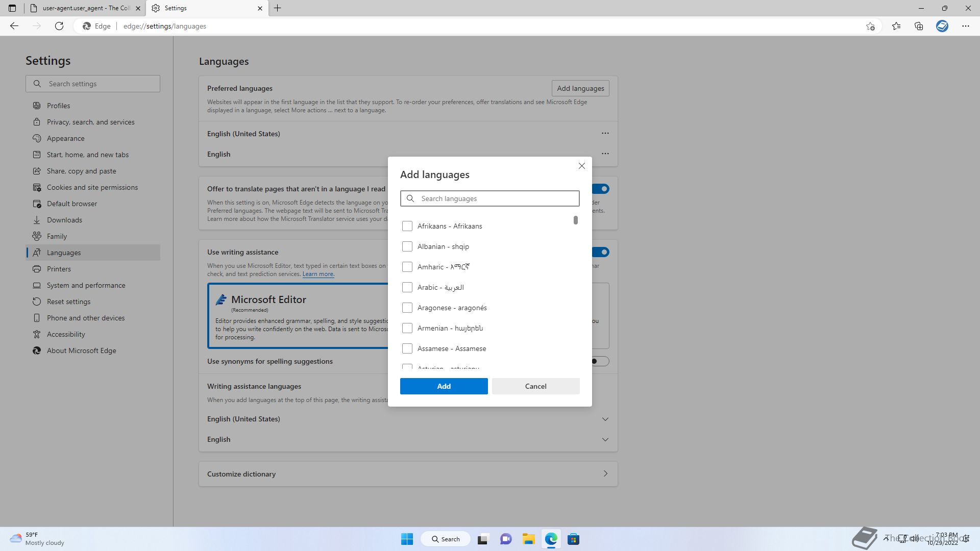Enable Use synonyms for spelling suggestions

600,361
